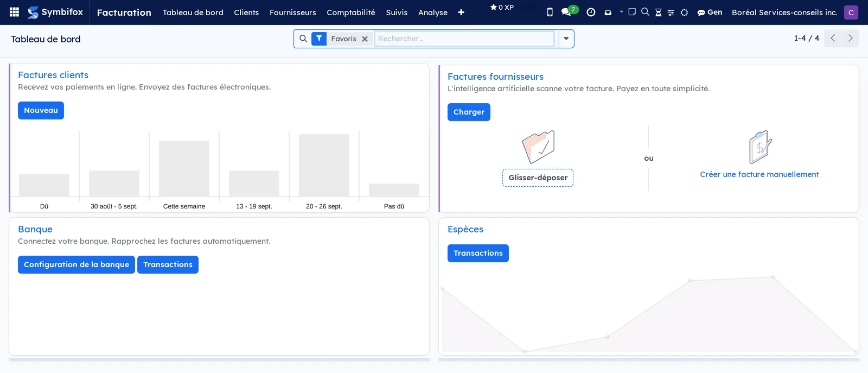Open Factures fournisseurs journal title
868x373 pixels.
click(x=495, y=77)
